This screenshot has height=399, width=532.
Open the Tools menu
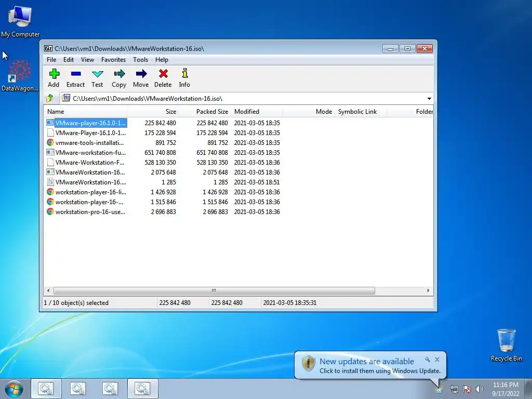click(x=140, y=60)
